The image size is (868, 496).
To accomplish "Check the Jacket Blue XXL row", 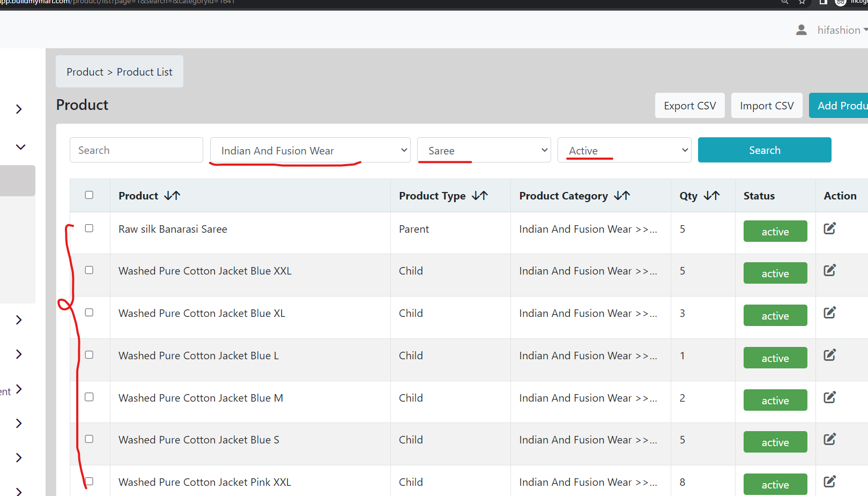I will pos(89,270).
